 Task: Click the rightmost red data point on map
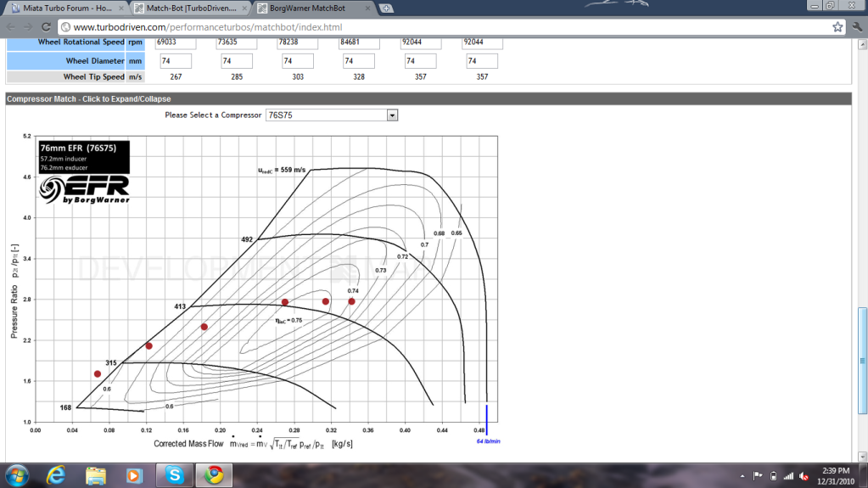(351, 301)
